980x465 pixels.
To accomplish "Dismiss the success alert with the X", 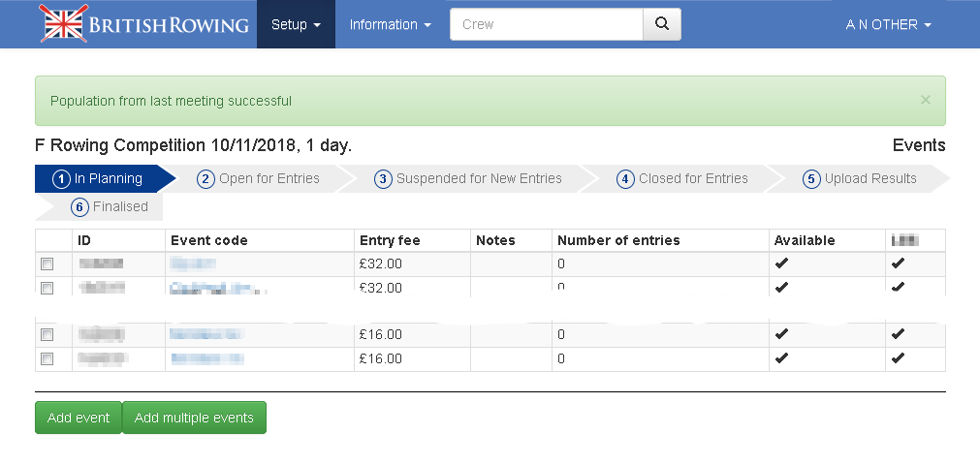I will click(925, 100).
